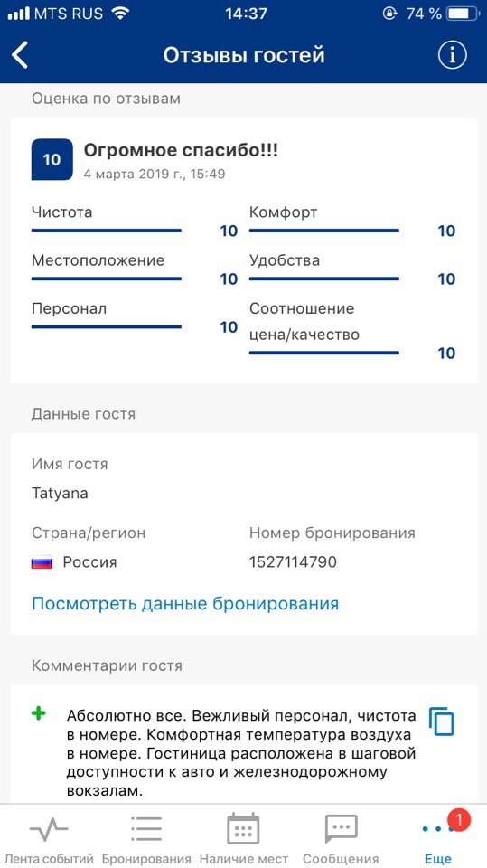Viewport: 487px width, 868px height.
Task: Tap review title Огромное спасибо!!!
Action: click(181, 149)
